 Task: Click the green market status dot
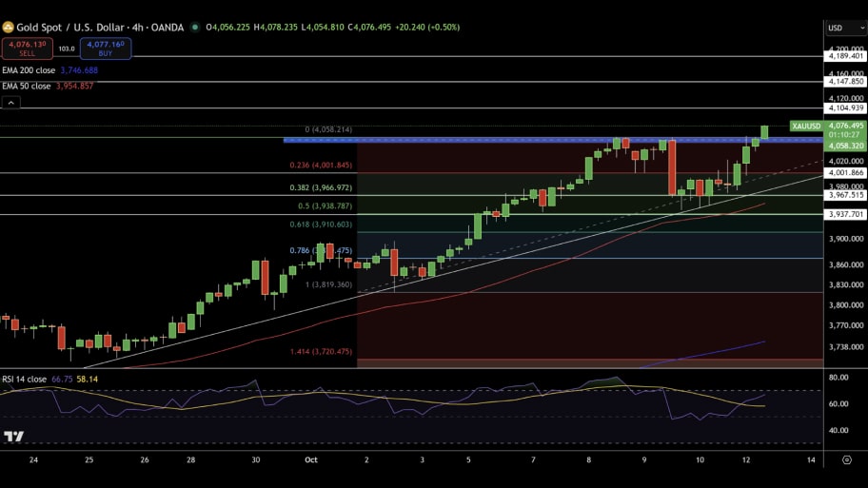[x=195, y=28]
